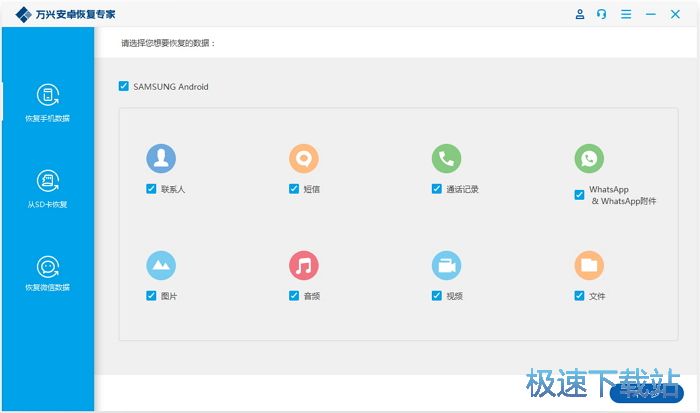Select the 恢复微信数据 sidebar icon

(48, 267)
